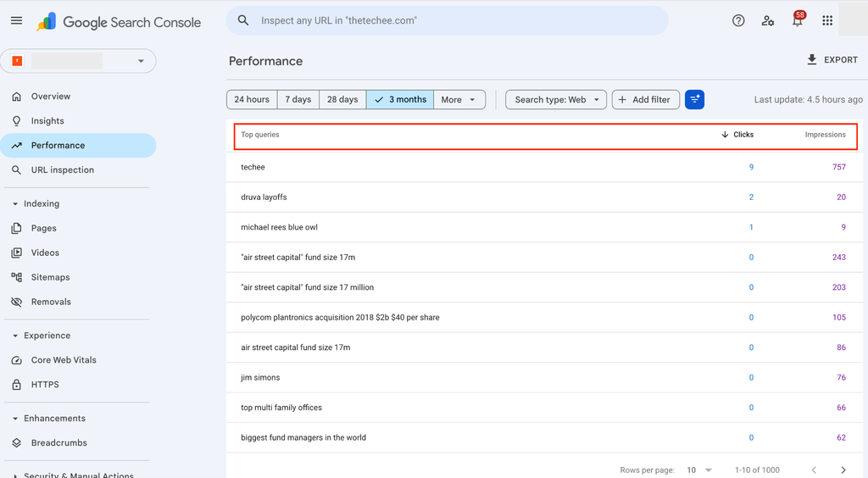This screenshot has height=478, width=868.
Task: Open 'polycom plantronics acquisition' query row
Action: coord(544,317)
